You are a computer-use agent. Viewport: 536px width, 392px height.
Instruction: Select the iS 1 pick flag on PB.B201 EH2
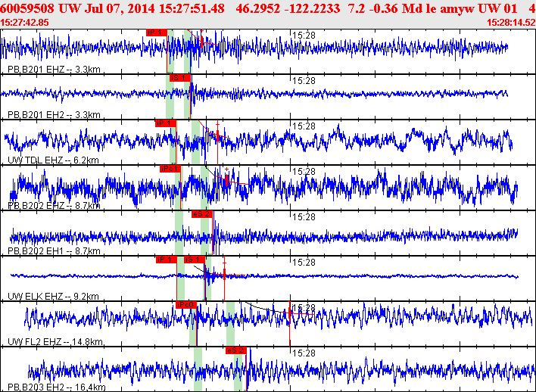[x=180, y=78]
